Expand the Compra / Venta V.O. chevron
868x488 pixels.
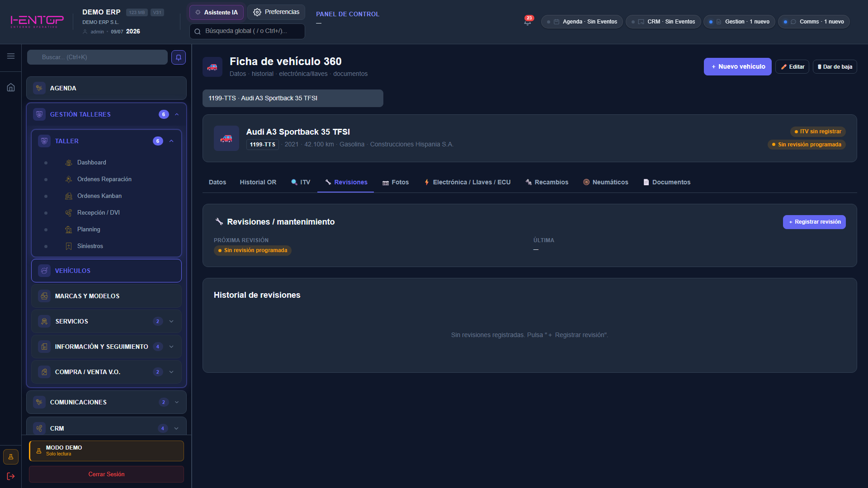click(171, 372)
